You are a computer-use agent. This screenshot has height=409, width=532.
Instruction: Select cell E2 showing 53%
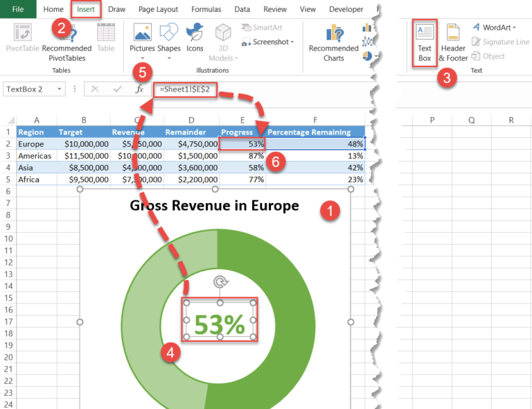tap(242, 144)
